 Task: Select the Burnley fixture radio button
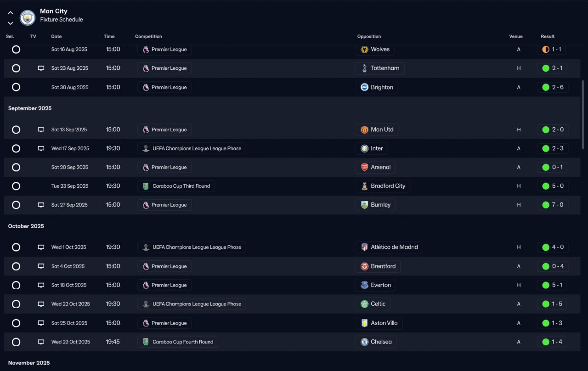pos(16,205)
